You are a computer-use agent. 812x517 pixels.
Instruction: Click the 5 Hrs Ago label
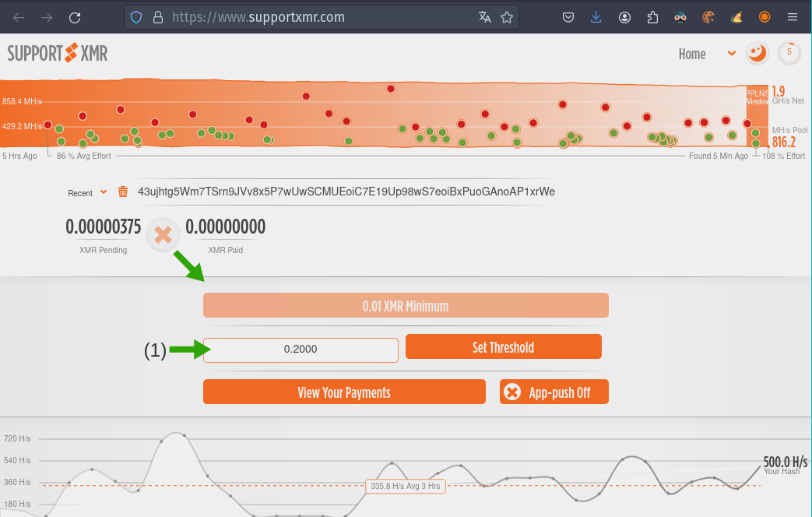click(19, 156)
